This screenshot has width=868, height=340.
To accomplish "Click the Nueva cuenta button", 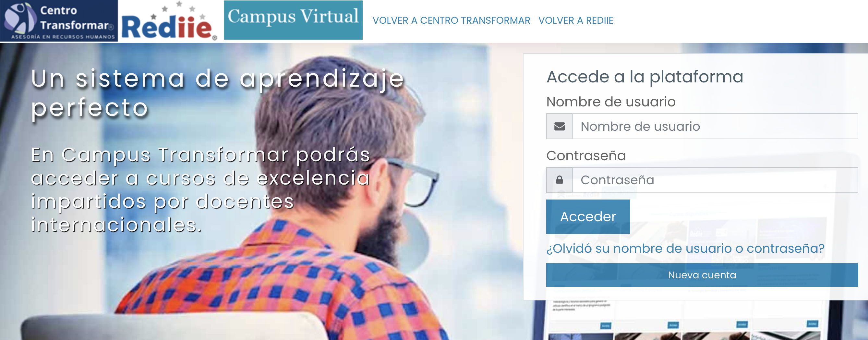I will [702, 275].
